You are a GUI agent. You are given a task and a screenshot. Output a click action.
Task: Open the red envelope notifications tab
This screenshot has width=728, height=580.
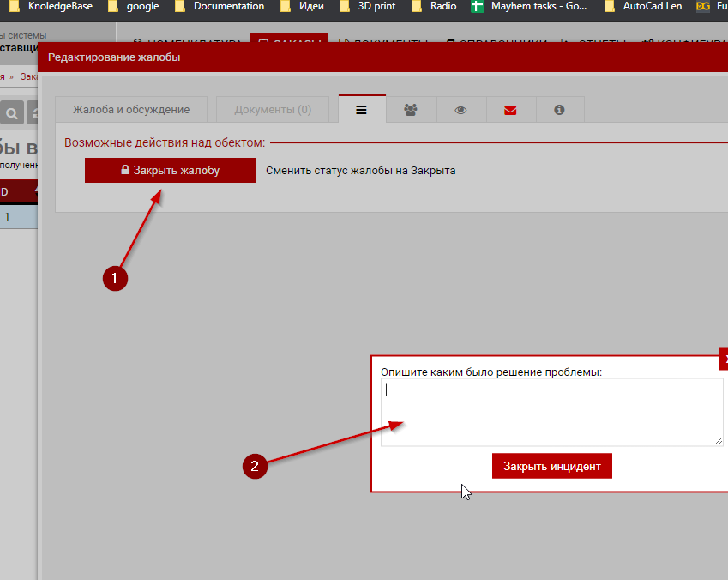click(511, 110)
